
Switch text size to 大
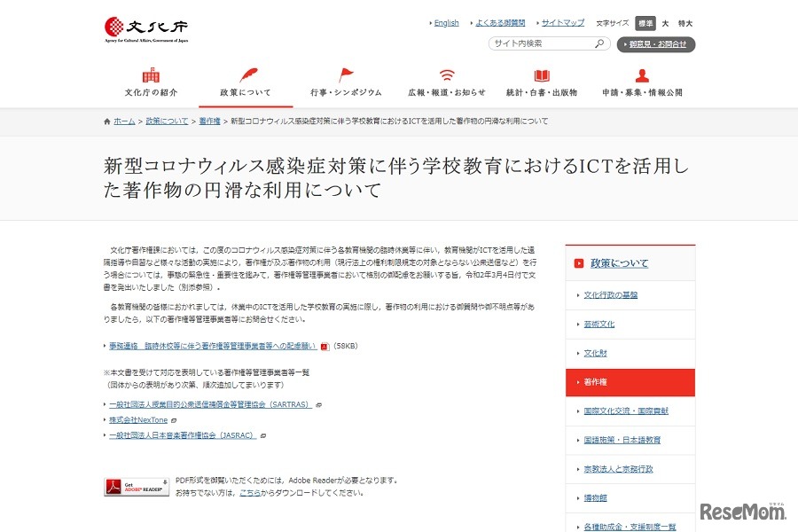point(667,23)
